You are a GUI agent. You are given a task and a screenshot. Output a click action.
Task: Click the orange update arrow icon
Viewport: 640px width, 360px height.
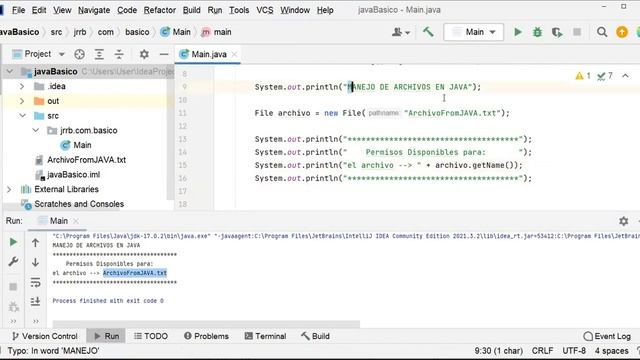point(622,32)
